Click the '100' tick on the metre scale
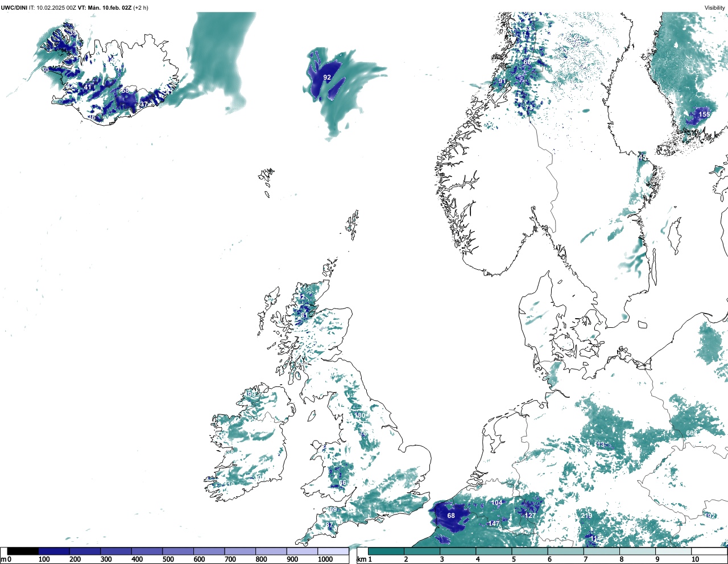The image size is (728, 564). pyautogui.click(x=44, y=559)
